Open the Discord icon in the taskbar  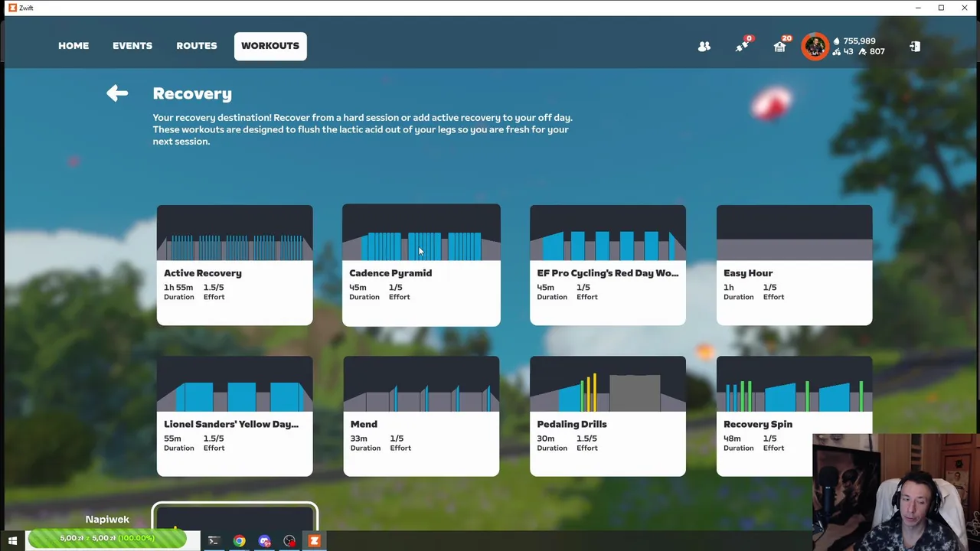pyautogui.click(x=264, y=541)
